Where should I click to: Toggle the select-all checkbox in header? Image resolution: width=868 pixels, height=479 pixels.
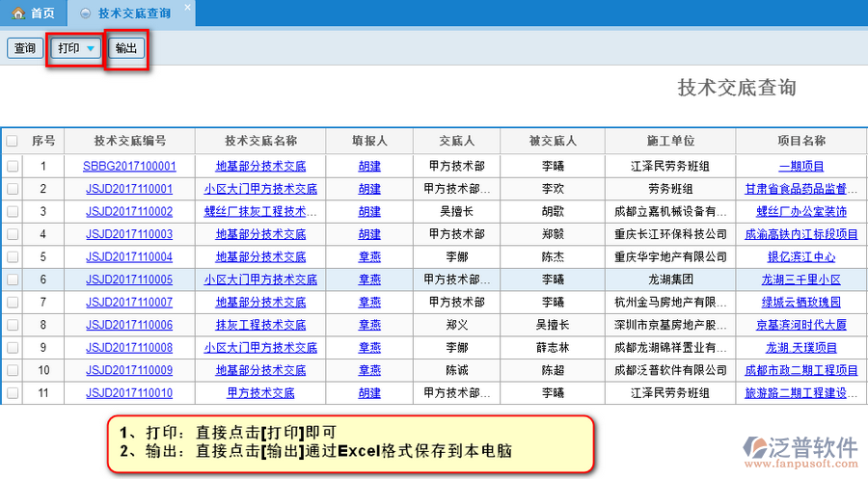(x=12, y=141)
